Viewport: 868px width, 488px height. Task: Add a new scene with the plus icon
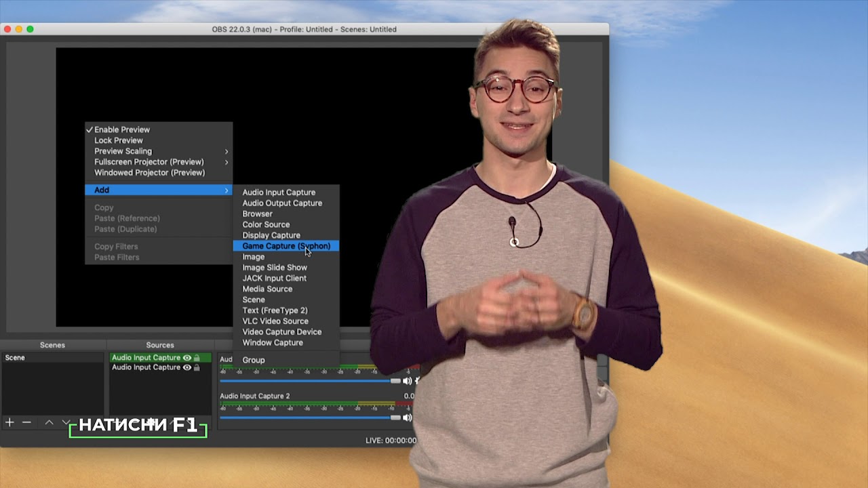(9, 422)
